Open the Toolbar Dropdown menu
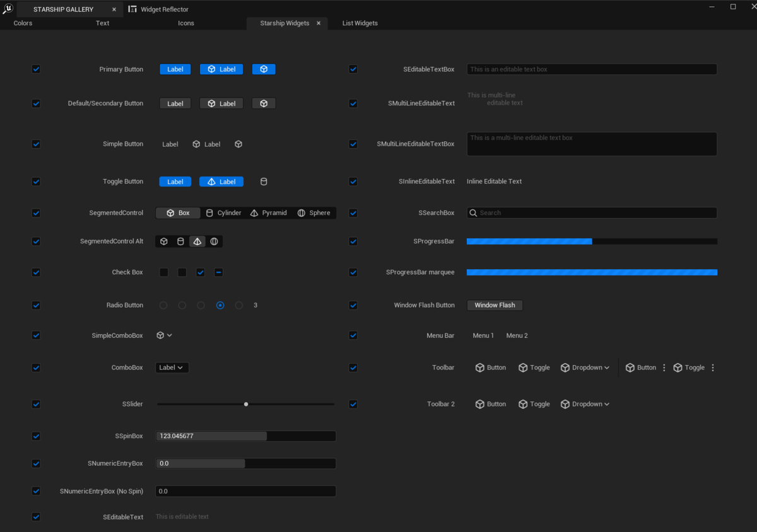 pyautogui.click(x=585, y=367)
